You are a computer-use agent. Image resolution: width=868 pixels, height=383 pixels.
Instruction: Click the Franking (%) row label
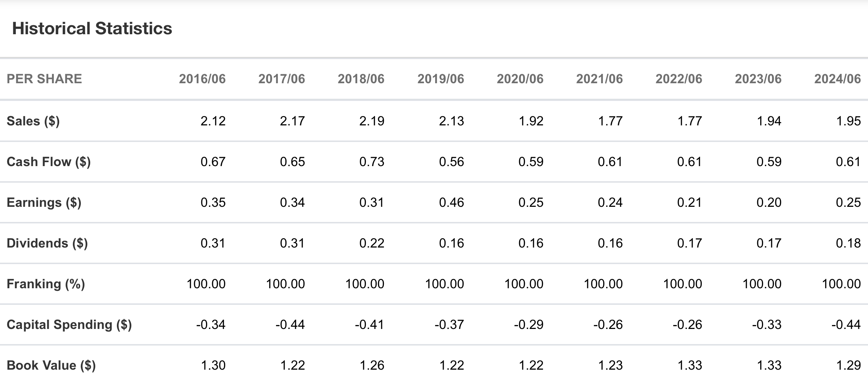tap(46, 284)
